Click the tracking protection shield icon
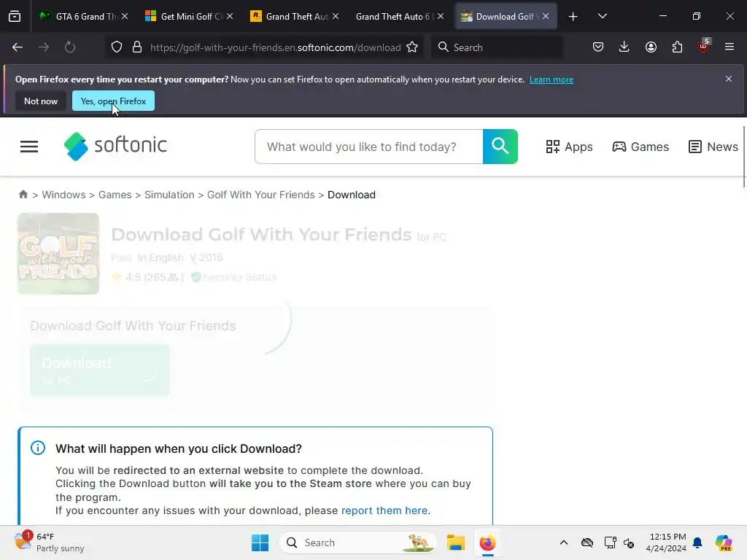747x560 pixels. [x=117, y=47]
